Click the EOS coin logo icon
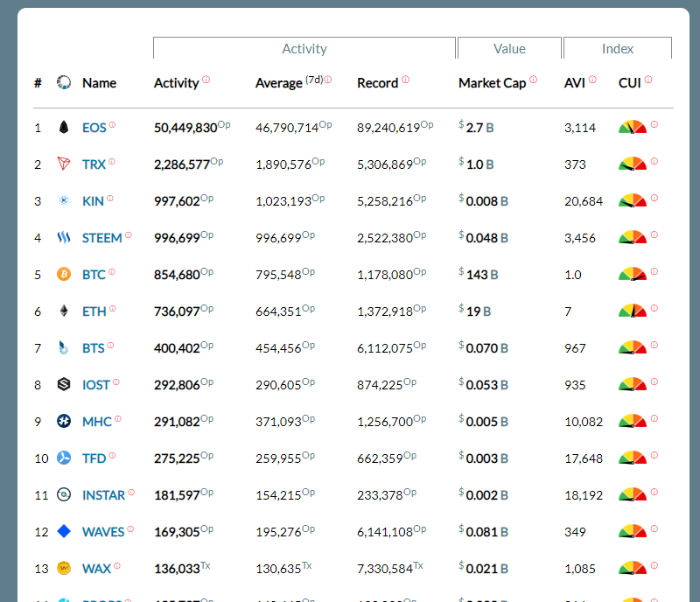 [64, 128]
